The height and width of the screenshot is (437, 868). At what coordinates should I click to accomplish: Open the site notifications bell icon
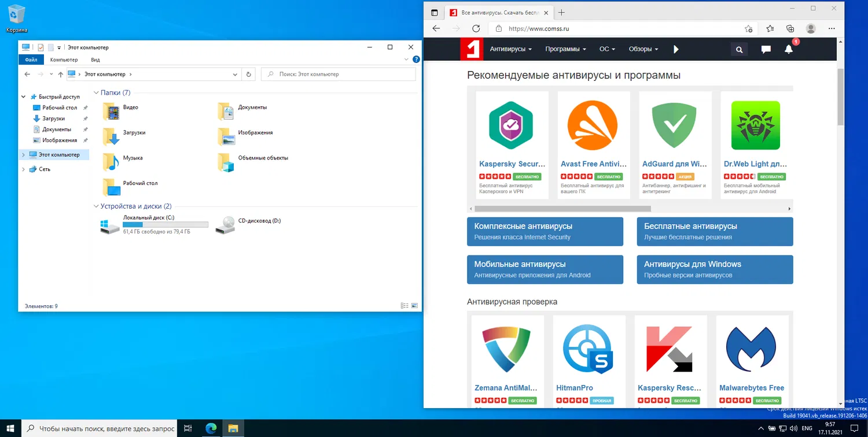click(789, 49)
